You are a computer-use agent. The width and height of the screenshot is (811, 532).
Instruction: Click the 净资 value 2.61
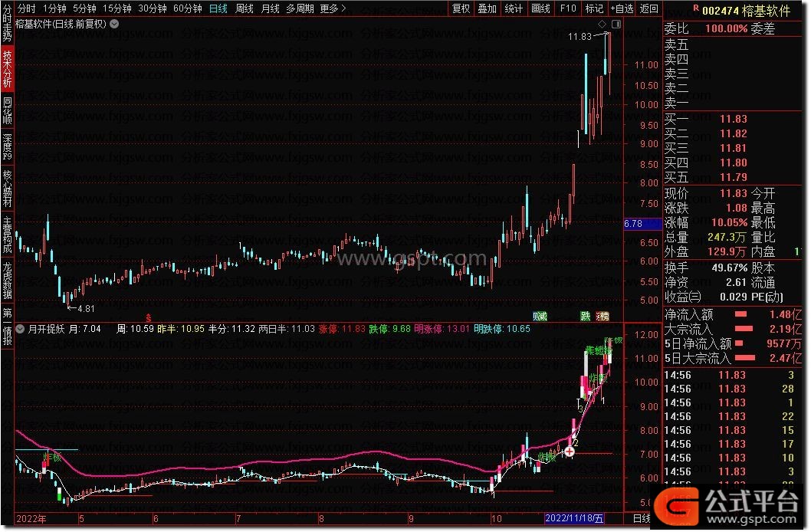pyautogui.click(x=736, y=282)
